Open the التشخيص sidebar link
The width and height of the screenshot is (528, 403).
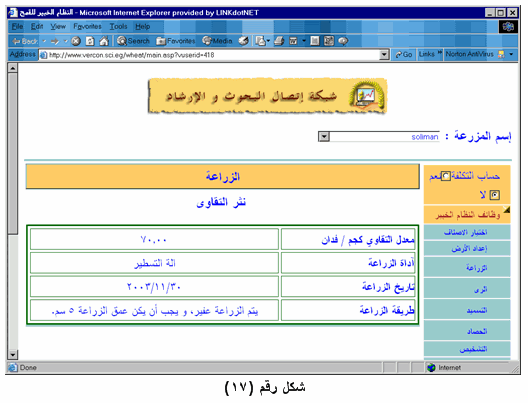coord(467,349)
